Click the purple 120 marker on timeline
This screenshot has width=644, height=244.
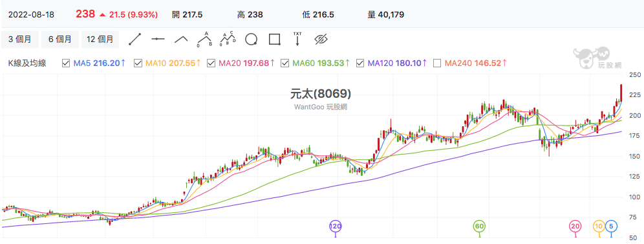[336, 226]
